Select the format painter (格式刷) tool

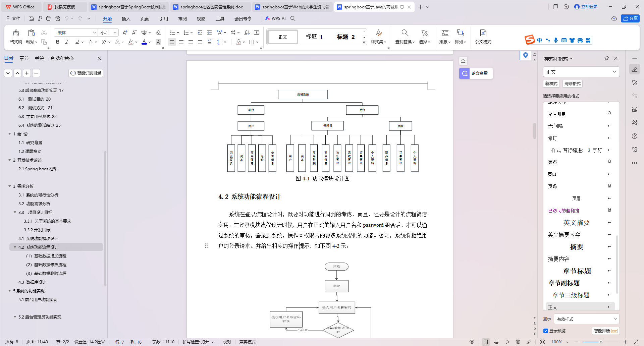point(15,36)
